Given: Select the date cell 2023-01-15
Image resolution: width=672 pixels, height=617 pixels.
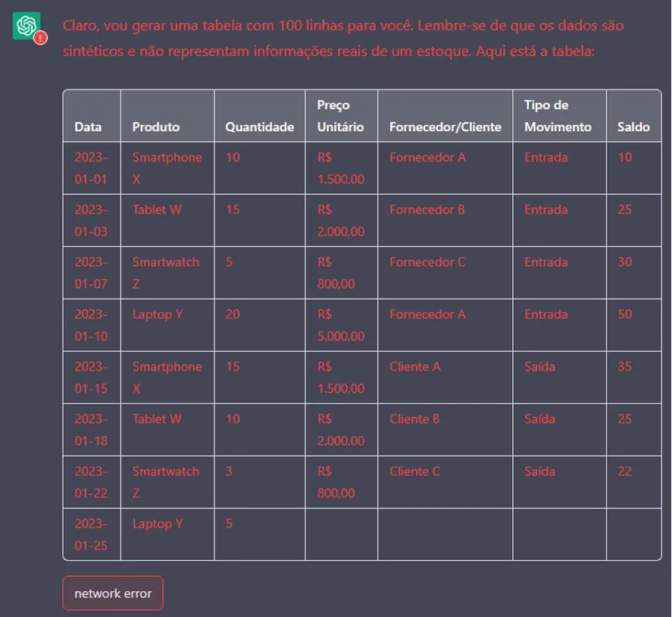Looking at the screenshot, I should 91,377.
